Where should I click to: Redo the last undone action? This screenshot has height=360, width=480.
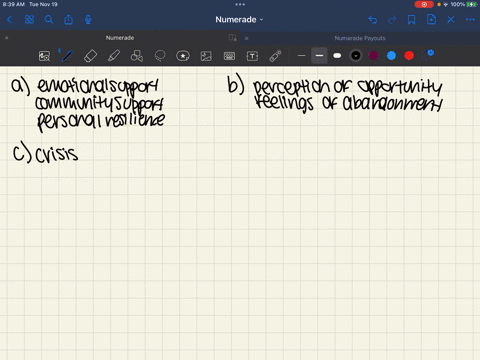coord(392,20)
